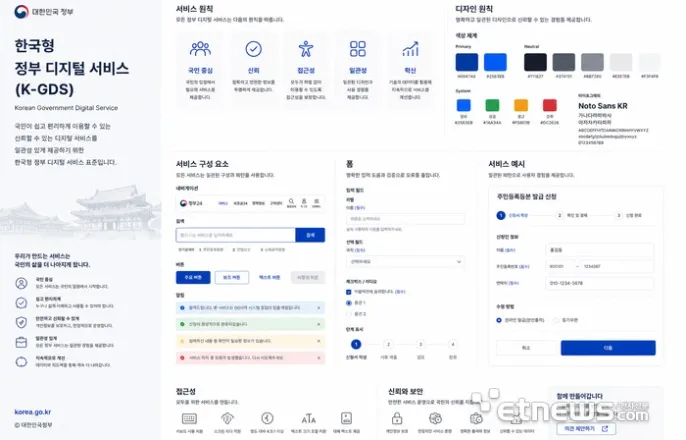Select the online issuance radio button

499,320
